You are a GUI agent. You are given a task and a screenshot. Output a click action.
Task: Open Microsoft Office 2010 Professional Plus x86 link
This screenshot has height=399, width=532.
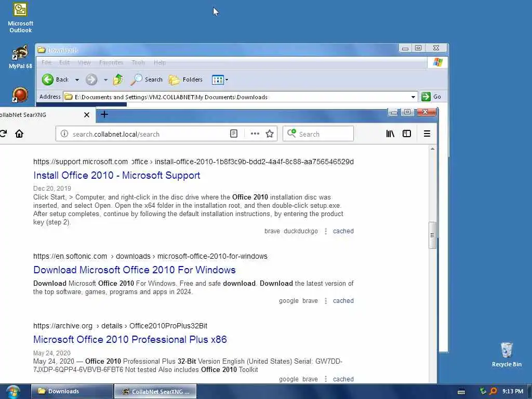click(130, 339)
